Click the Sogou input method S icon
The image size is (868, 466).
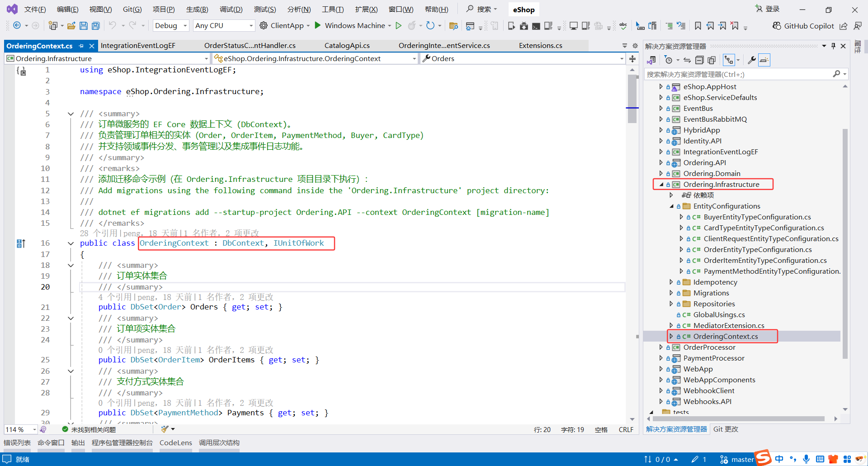click(x=763, y=457)
